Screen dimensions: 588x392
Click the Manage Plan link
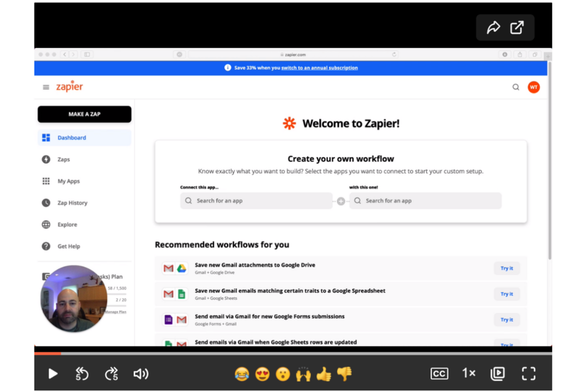pos(115,312)
